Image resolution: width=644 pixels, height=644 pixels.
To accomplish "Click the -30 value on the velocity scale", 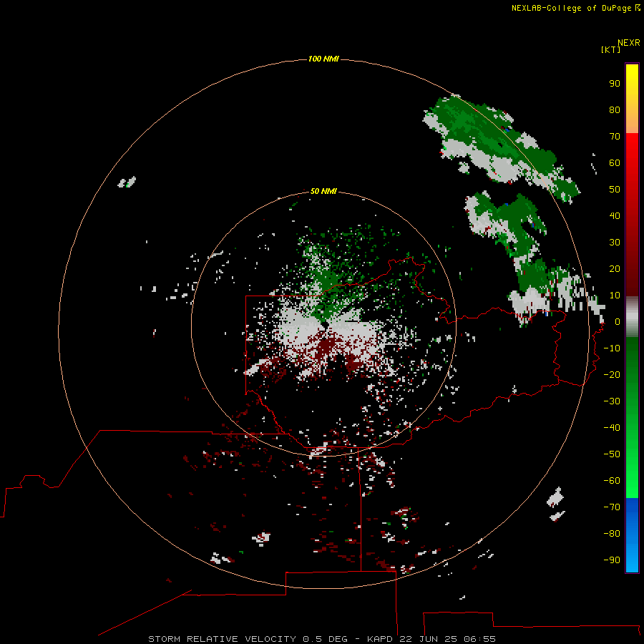I will pyautogui.click(x=612, y=401).
